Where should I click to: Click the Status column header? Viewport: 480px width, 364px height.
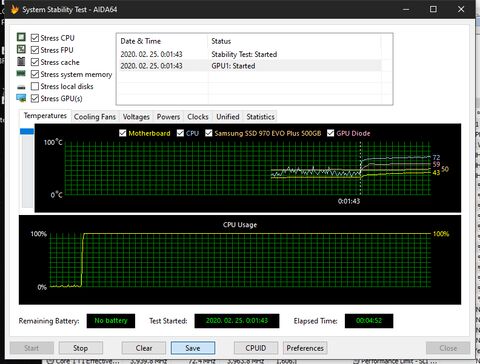(295, 41)
